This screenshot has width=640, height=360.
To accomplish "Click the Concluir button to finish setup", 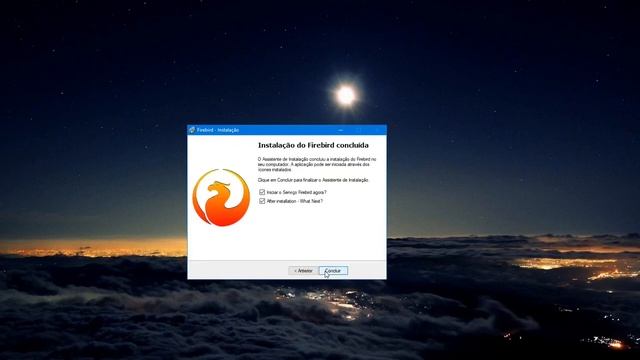I will [x=333, y=271].
